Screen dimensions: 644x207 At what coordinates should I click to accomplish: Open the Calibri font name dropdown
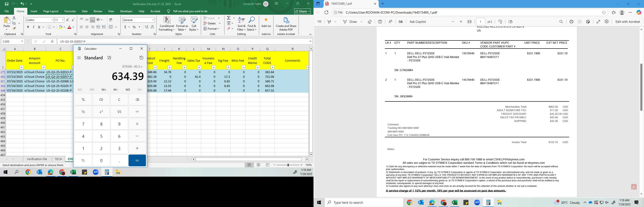coord(52,20)
